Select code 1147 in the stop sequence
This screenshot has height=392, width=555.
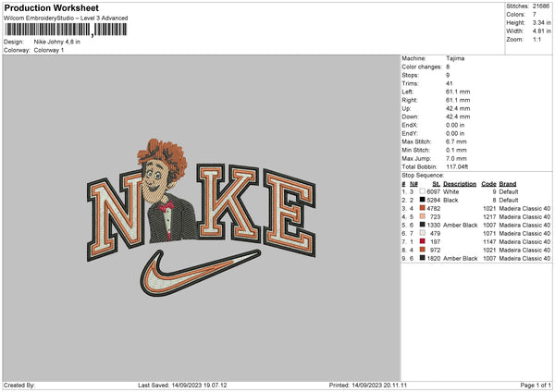point(489,241)
